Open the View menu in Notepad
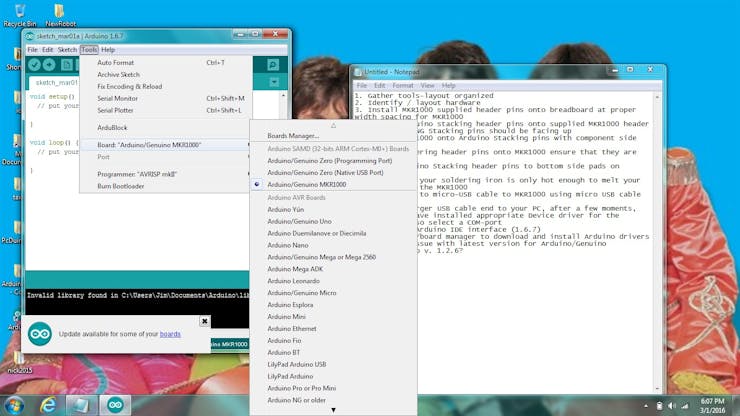The width and height of the screenshot is (740, 416). [x=427, y=85]
